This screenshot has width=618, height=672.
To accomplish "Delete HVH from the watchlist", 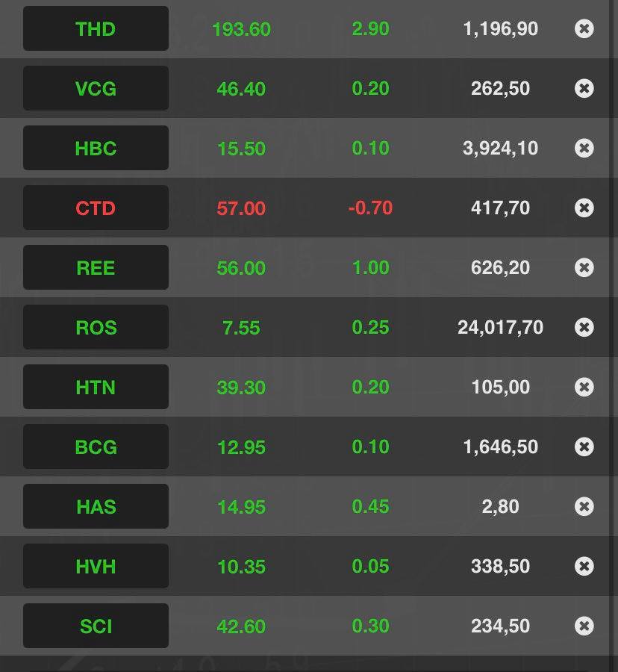I will click(x=584, y=566).
